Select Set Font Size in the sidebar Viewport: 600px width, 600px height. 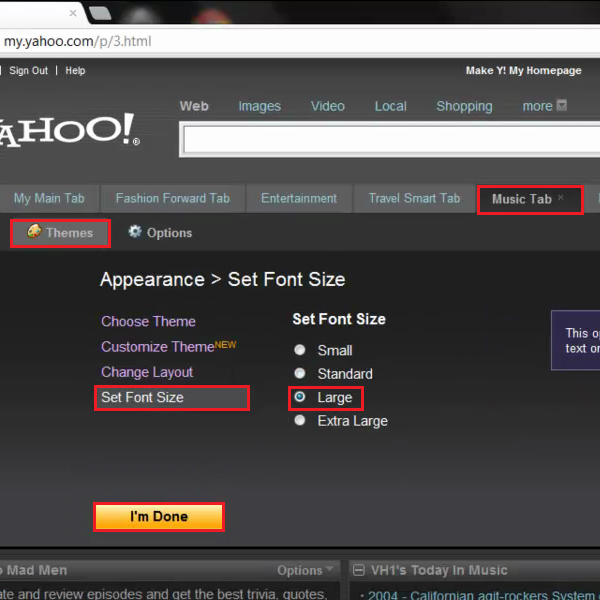pyautogui.click(x=172, y=398)
